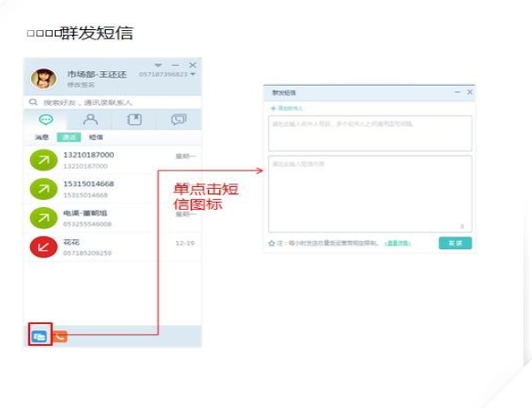
Task: Click the recipients number input box
Action: tap(370, 133)
